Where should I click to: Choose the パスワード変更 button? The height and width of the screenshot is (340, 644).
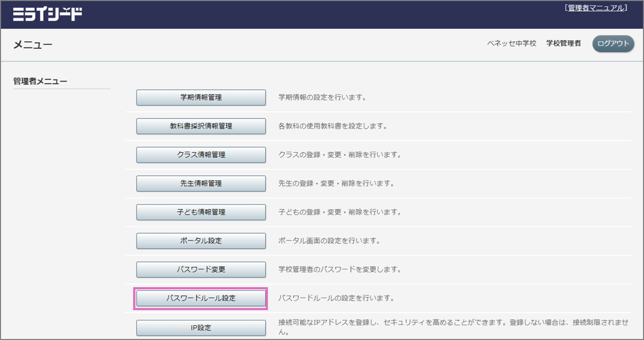point(201,270)
